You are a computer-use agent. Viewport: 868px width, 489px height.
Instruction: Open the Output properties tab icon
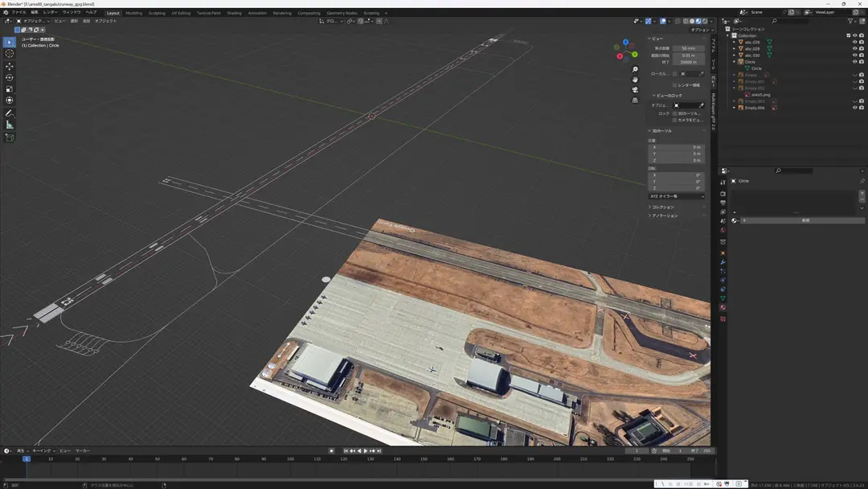[723, 203]
